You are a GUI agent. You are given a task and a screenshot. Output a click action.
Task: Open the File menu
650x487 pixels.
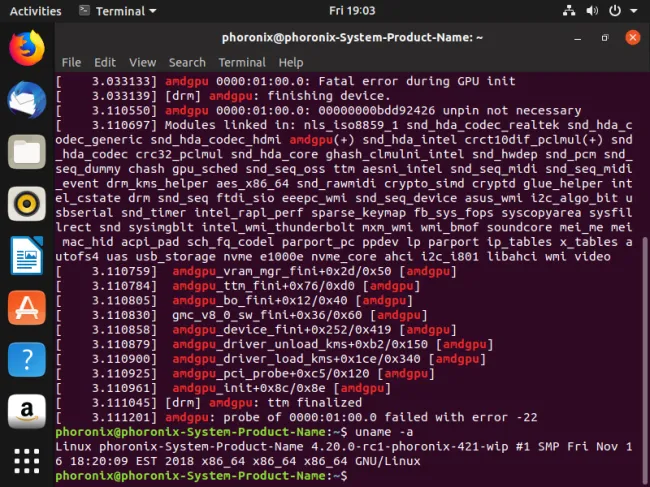coord(71,63)
